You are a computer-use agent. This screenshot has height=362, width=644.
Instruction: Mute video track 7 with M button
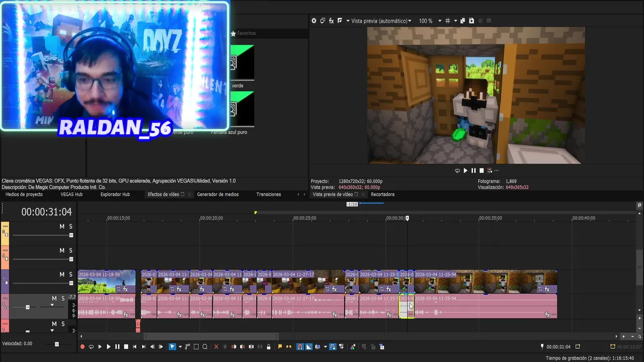click(x=62, y=275)
